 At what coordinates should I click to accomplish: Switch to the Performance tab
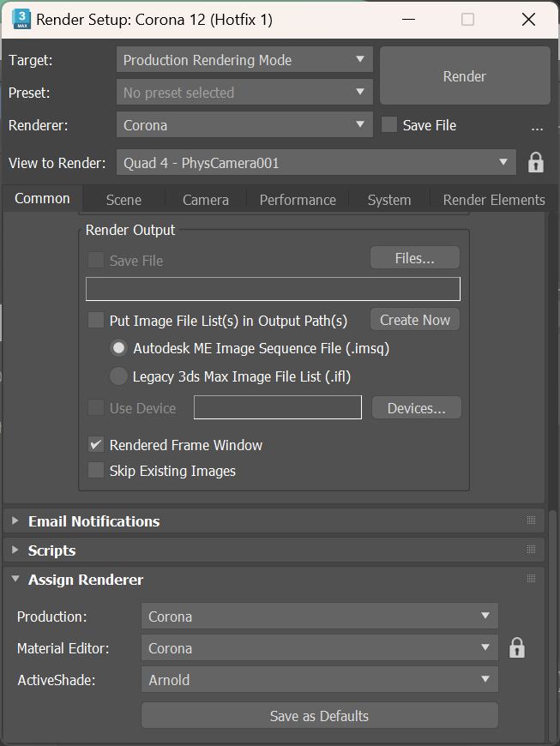click(x=298, y=200)
